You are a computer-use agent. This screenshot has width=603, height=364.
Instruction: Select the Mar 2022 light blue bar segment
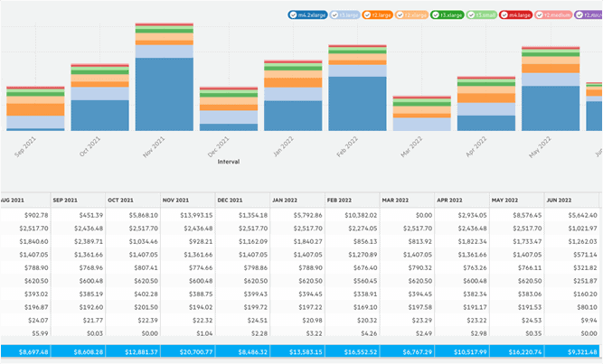coord(422,124)
